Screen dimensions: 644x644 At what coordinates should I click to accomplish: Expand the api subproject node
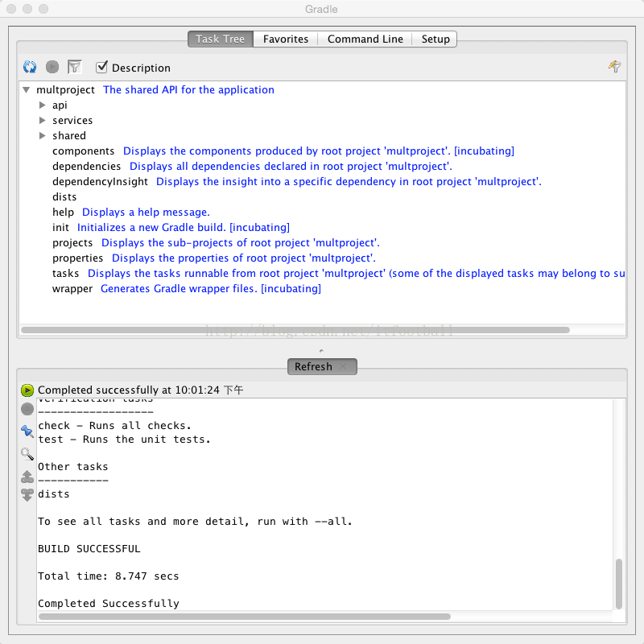[43, 105]
